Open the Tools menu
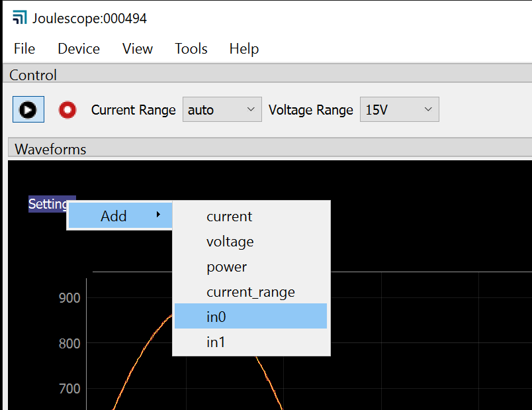532x410 pixels. click(x=191, y=48)
